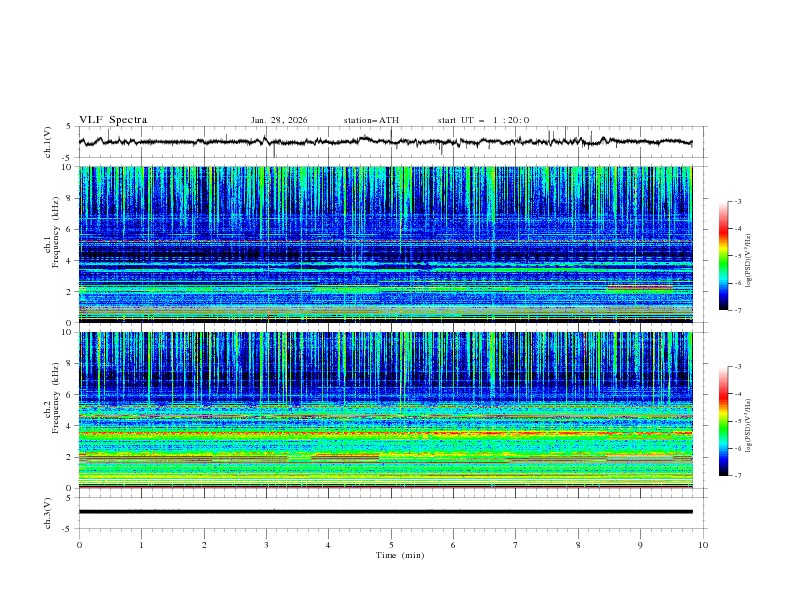This screenshot has width=792, height=612.
Task: Click the red emission band in ch.1 spectrogram
Action: [638, 288]
